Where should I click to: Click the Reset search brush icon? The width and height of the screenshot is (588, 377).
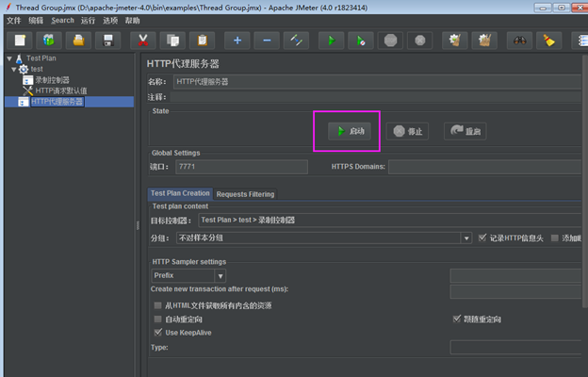point(549,41)
